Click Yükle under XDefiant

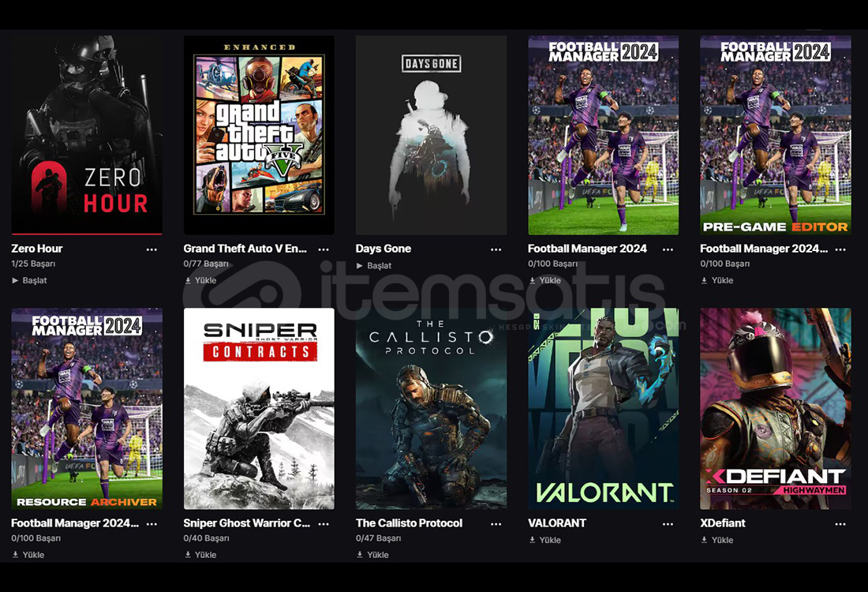(x=716, y=539)
